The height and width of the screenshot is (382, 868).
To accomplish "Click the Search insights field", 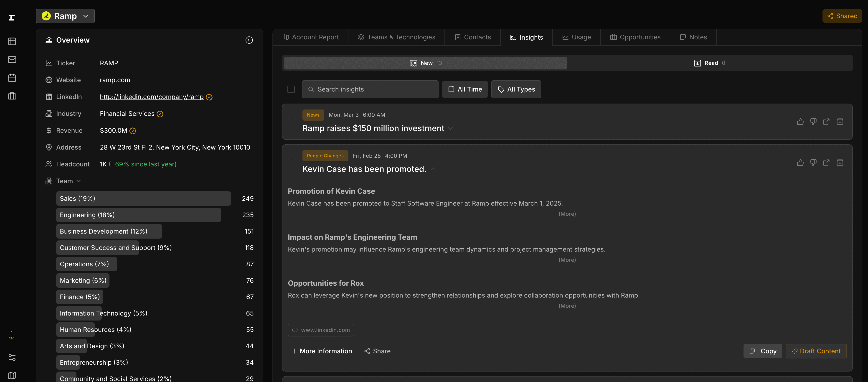I will pyautogui.click(x=370, y=89).
